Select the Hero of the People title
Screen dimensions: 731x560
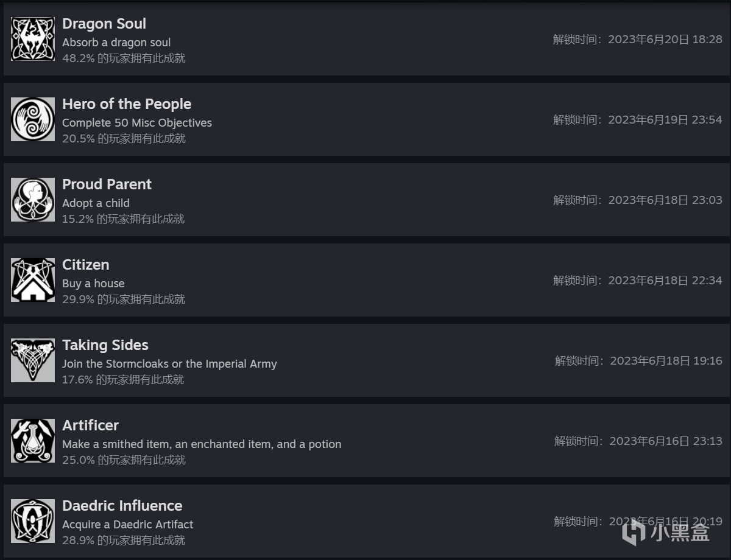pos(127,104)
